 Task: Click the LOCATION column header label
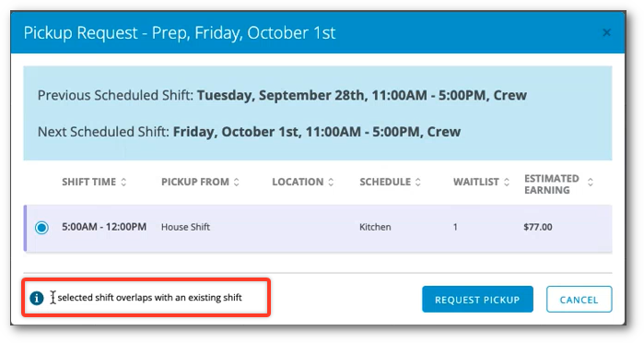(298, 183)
